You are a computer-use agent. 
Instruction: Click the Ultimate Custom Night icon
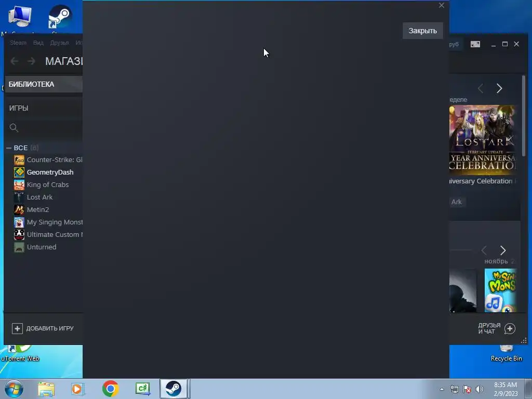[x=19, y=234]
